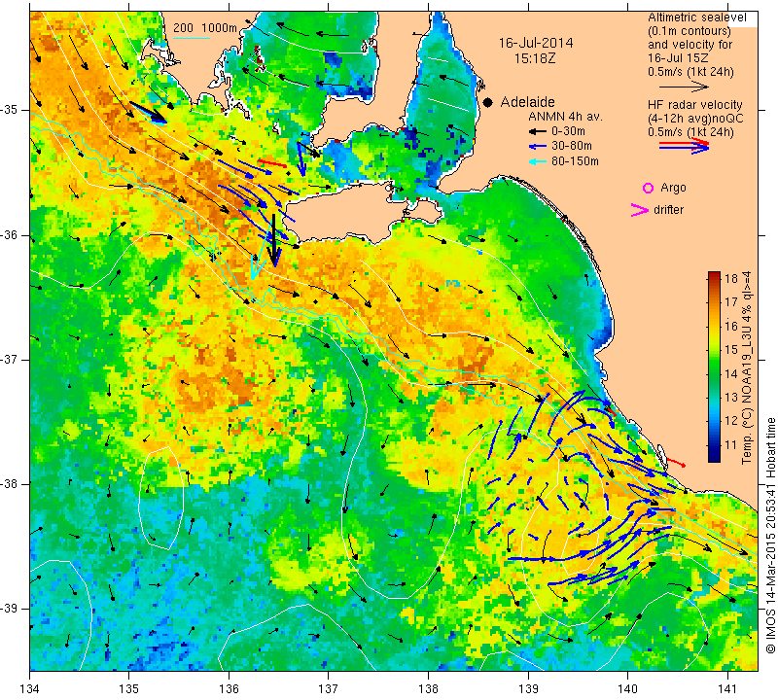This screenshot has width=778, height=700.
Task: Click the longitude axis label '134'
Action: coord(30,689)
